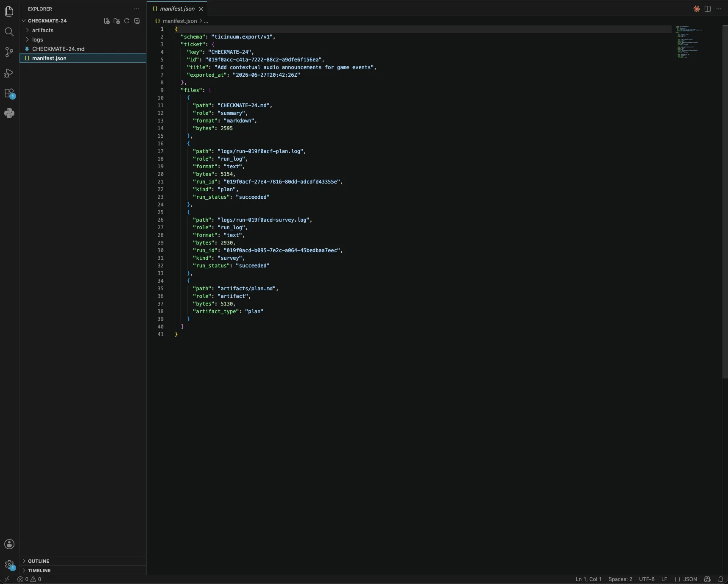Click the "survey" kind value

[229, 258]
